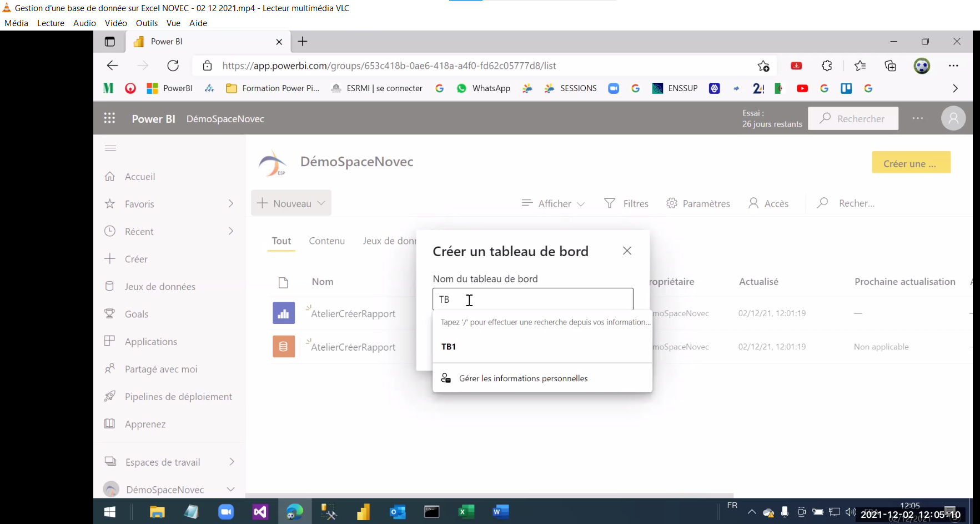980x524 pixels.
Task: Open Power BI header more options
Action: [x=918, y=118]
